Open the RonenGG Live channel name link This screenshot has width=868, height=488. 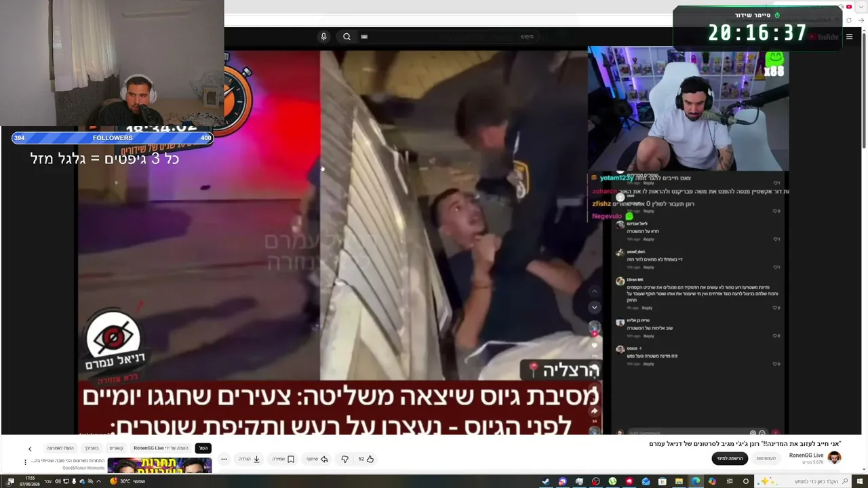coord(806,455)
